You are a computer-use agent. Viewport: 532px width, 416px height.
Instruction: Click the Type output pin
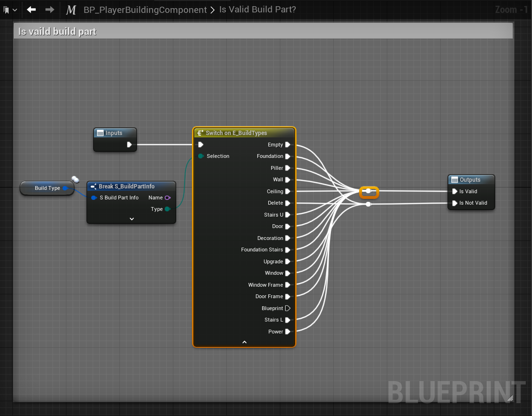(x=167, y=209)
